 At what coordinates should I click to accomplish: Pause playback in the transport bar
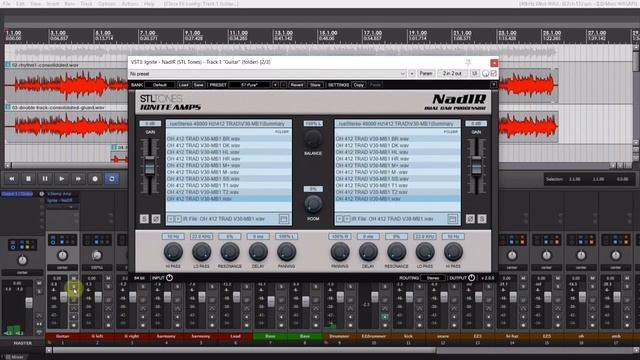click(x=45, y=179)
